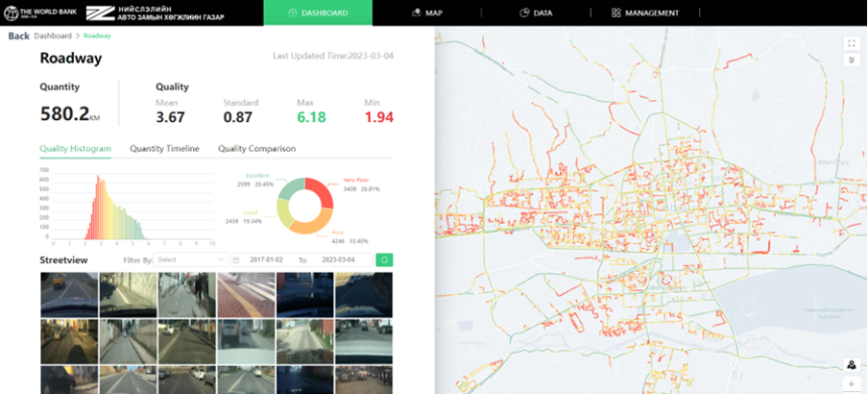
Task: Open the DASHBOARD tab
Action: (318, 13)
